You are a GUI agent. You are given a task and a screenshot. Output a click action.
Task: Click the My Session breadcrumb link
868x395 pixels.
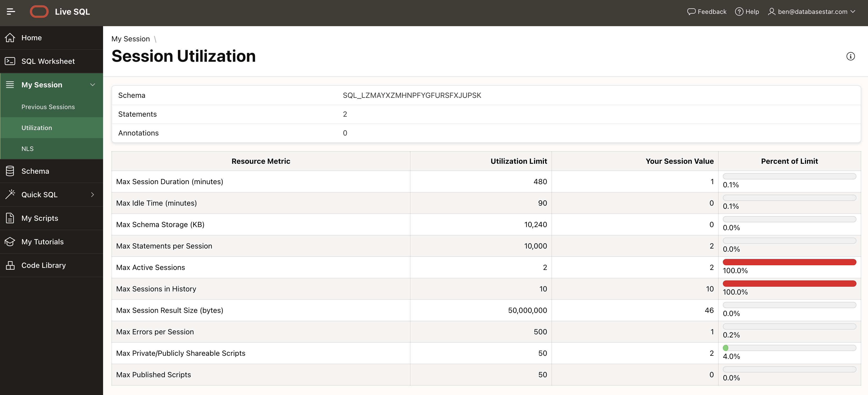[x=130, y=39]
